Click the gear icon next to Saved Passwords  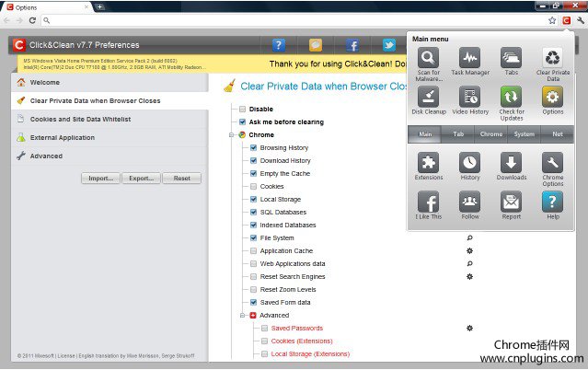(x=469, y=328)
